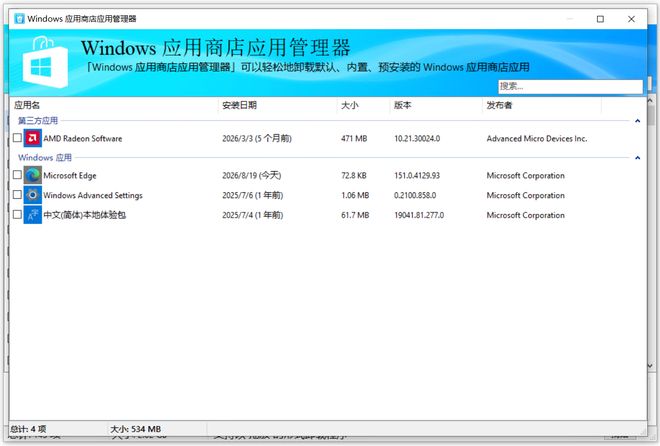
Task: Sort by the 大小 column header
Action: (x=363, y=105)
